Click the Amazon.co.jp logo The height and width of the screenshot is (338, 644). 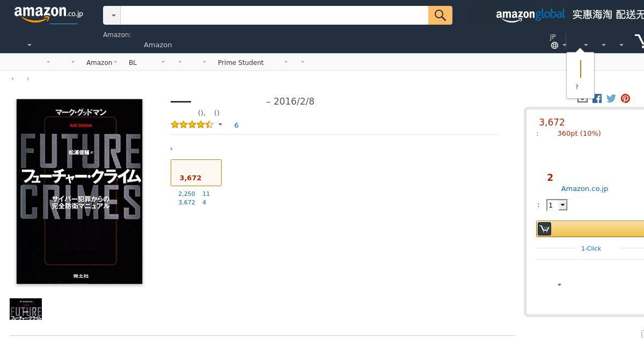49,14
